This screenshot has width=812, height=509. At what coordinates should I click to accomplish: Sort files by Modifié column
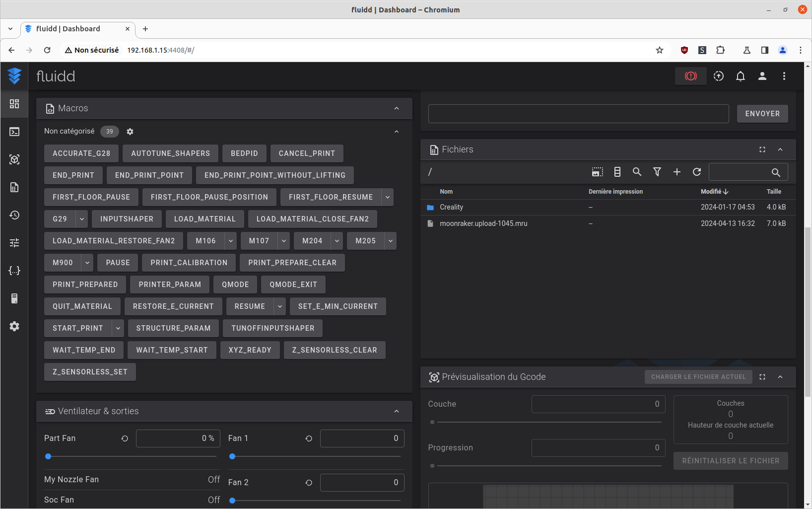(x=714, y=192)
